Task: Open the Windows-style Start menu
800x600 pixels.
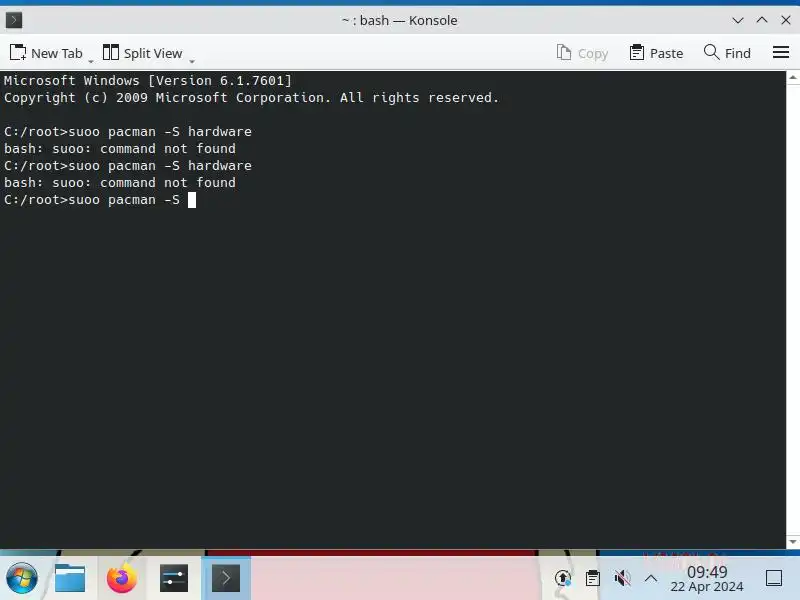Action: pyautogui.click(x=21, y=579)
